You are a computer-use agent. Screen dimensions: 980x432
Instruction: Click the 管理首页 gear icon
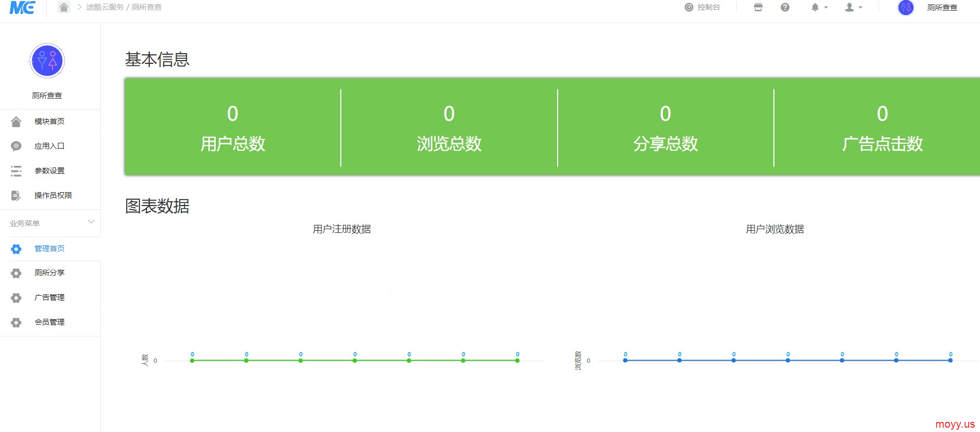[16, 249]
